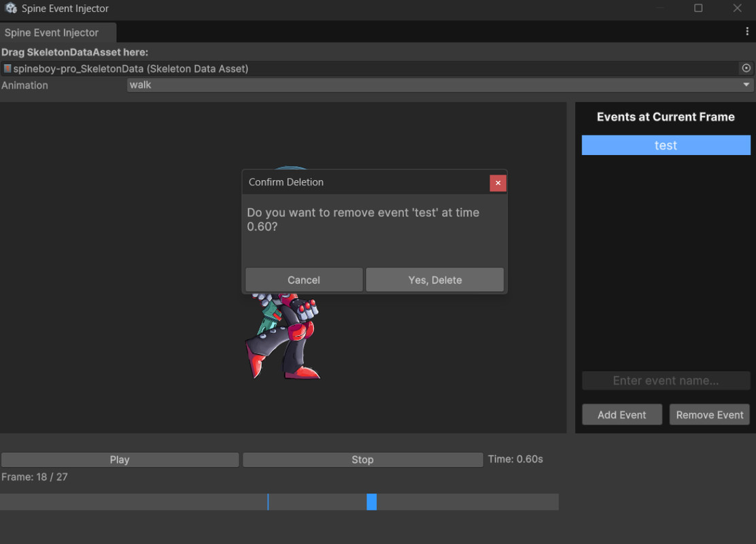756x544 pixels.
Task: Click the skeleton asset icon before spineboy-pro
Action: pos(7,69)
